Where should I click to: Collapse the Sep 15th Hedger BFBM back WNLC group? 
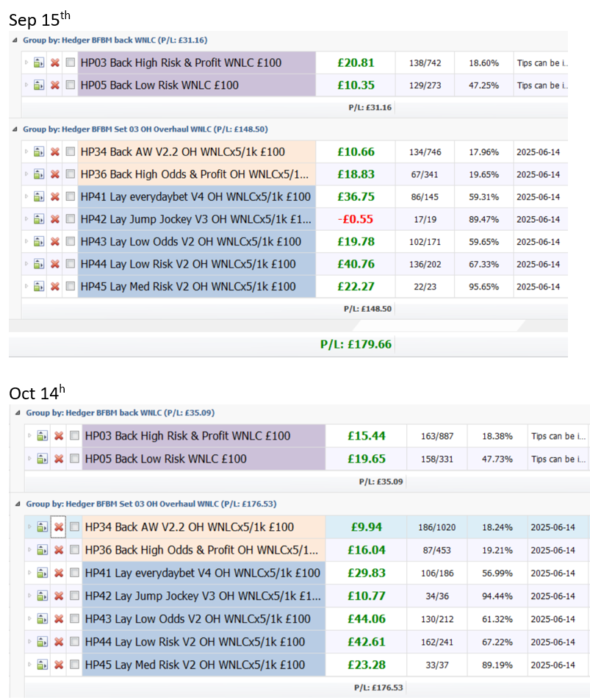point(15,40)
